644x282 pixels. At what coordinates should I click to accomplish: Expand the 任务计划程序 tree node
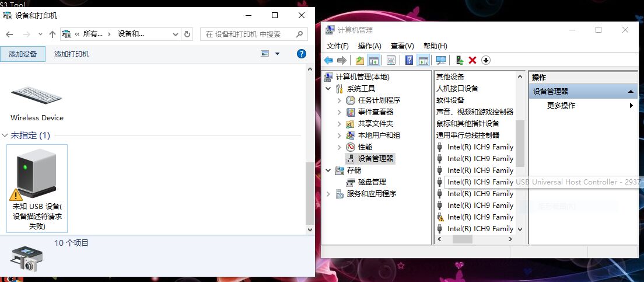pos(339,100)
